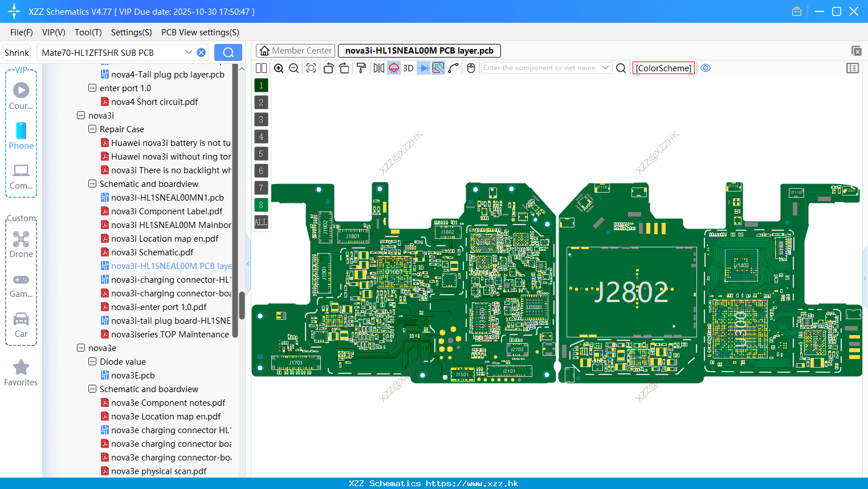Switch to 3D board view

pos(408,68)
